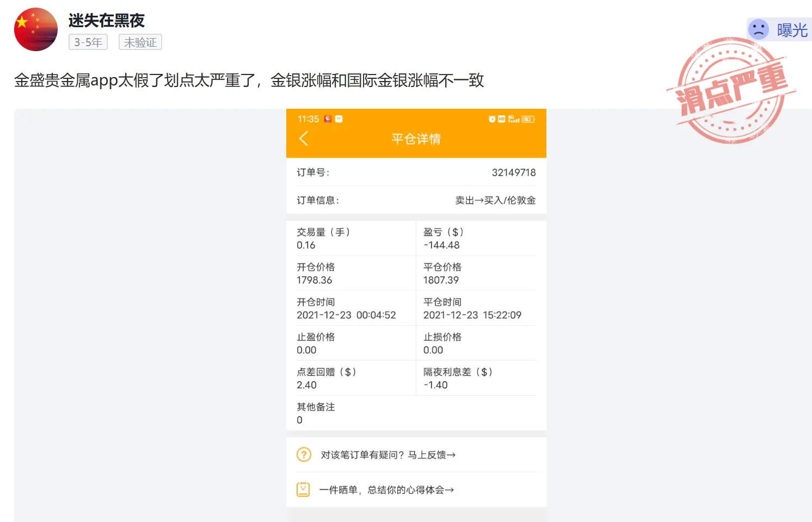The image size is (812, 522).
Task: Click the profit/loss value -144.48
Action: [x=441, y=245]
